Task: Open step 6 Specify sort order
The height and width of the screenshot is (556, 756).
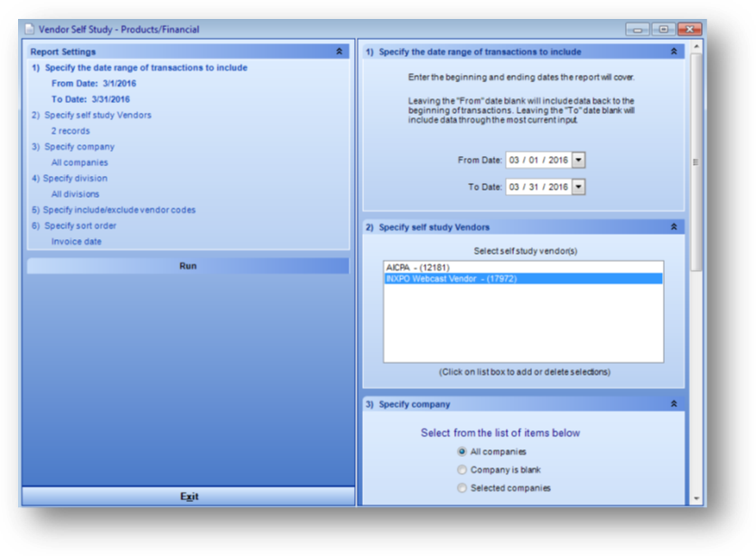Action: pyautogui.click(x=74, y=226)
